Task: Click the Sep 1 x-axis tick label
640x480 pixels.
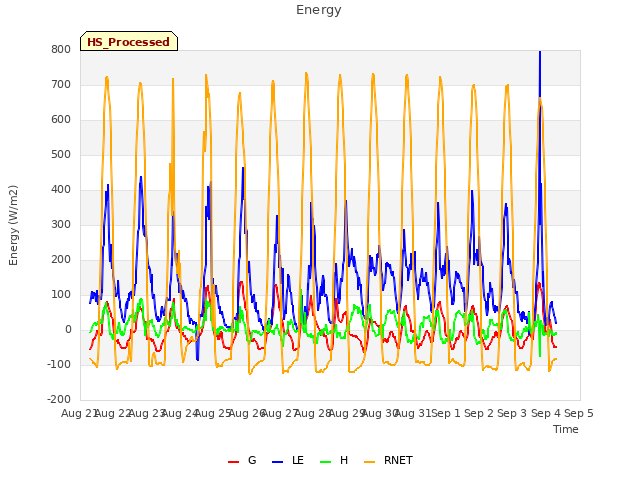Action: [x=446, y=413]
